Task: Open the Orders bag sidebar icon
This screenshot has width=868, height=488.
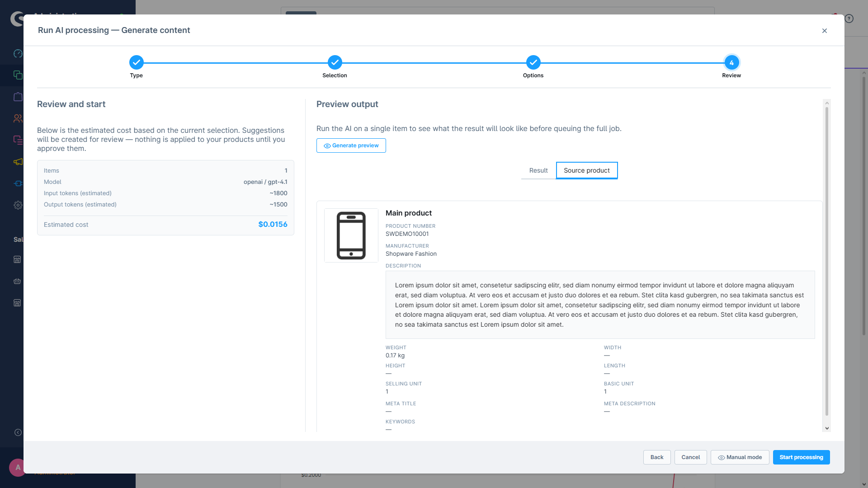Action: [18, 97]
